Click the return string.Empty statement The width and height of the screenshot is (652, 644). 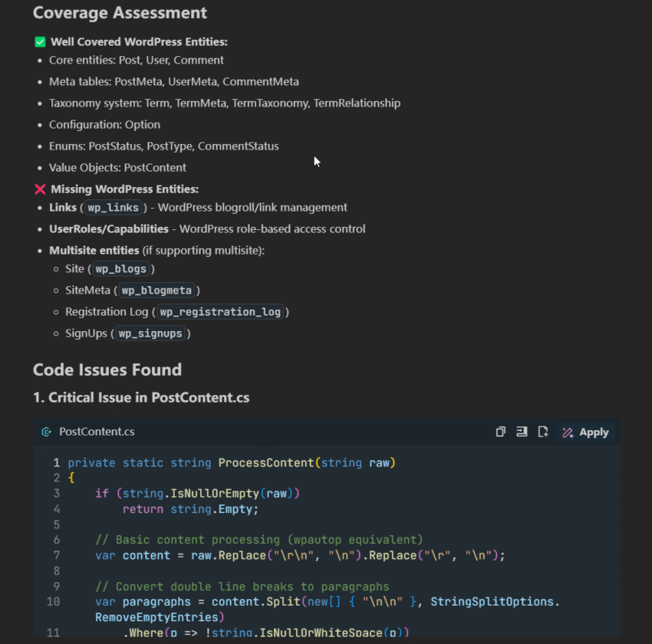190,509
